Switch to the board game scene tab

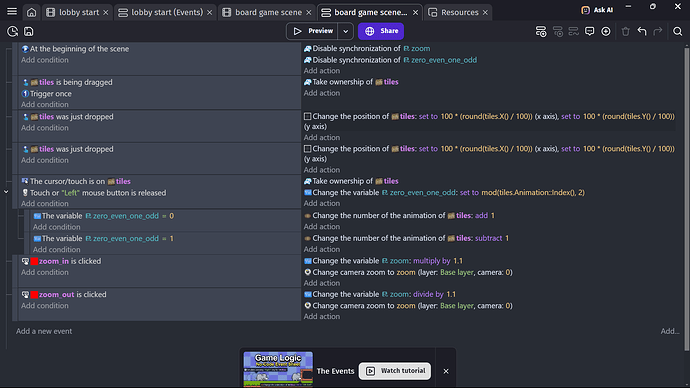263,12
